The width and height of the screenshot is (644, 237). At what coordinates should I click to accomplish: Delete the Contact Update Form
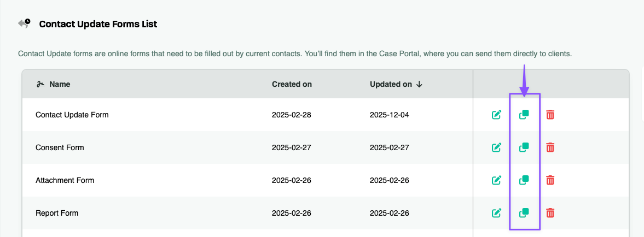tap(550, 115)
